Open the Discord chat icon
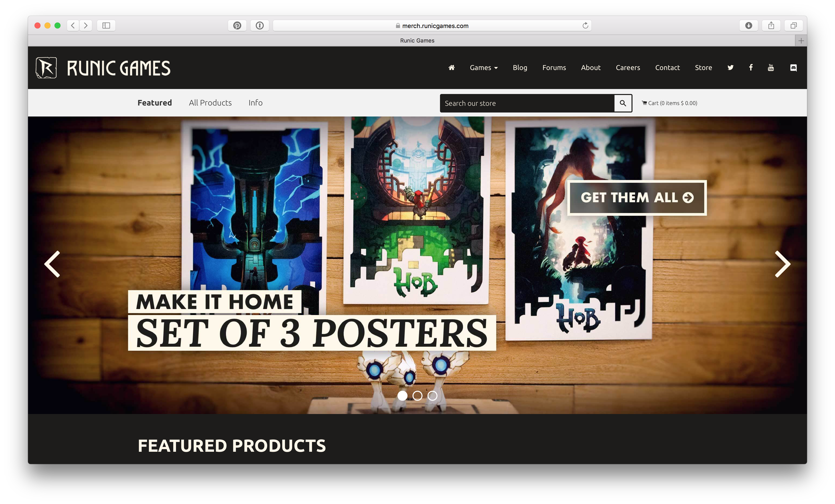This screenshot has height=504, width=835. pos(793,68)
